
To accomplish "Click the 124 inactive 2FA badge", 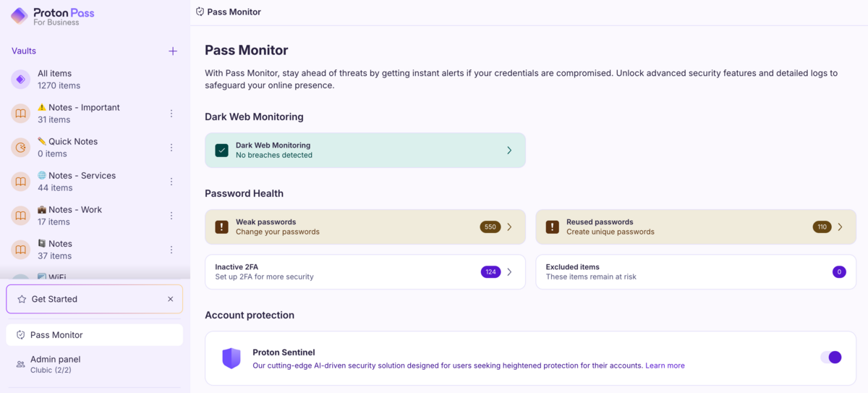I will tap(490, 272).
